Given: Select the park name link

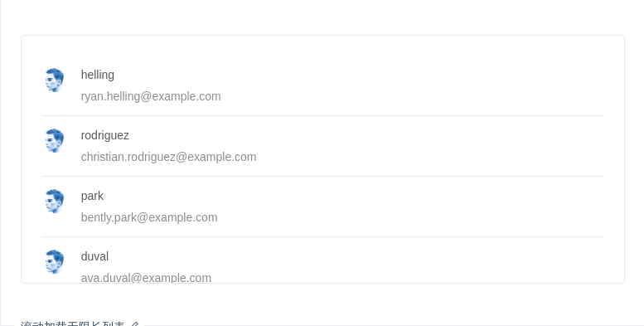Looking at the screenshot, I should click(x=92, y=196).
